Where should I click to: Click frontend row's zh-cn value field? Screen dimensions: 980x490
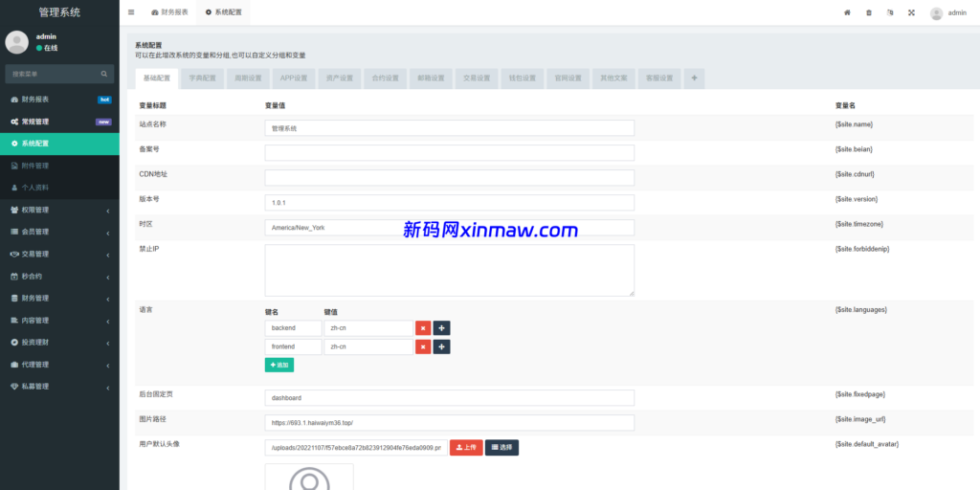pos(368,346)
